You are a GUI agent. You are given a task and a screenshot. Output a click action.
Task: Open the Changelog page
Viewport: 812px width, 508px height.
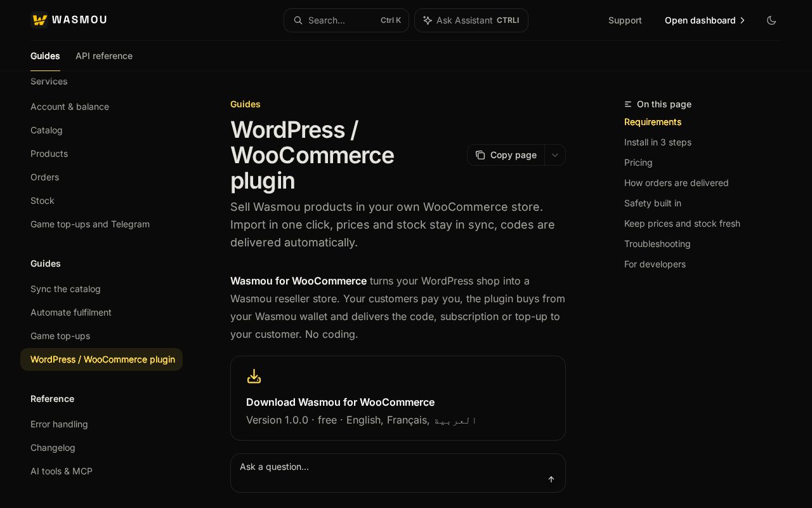click(x=53, y=448)
